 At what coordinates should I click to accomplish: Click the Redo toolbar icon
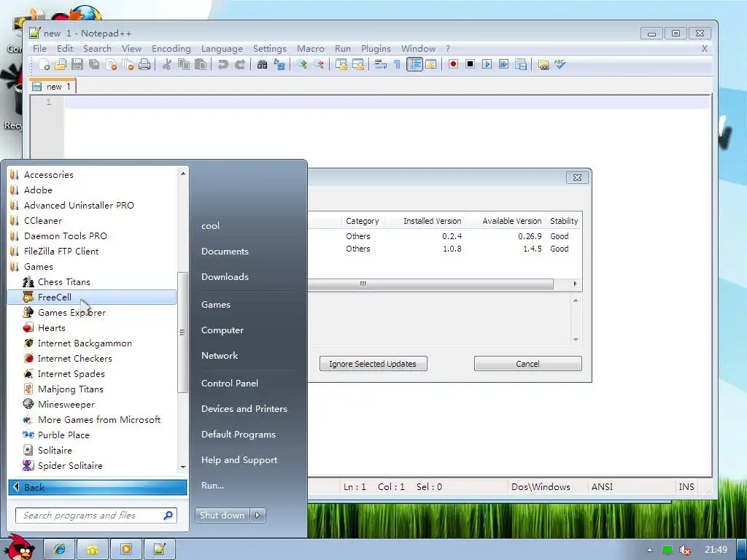[x=239, y=64]
